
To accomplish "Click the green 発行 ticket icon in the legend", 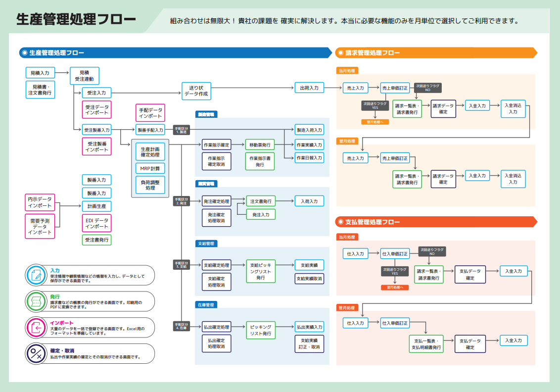I will point(36,301).
